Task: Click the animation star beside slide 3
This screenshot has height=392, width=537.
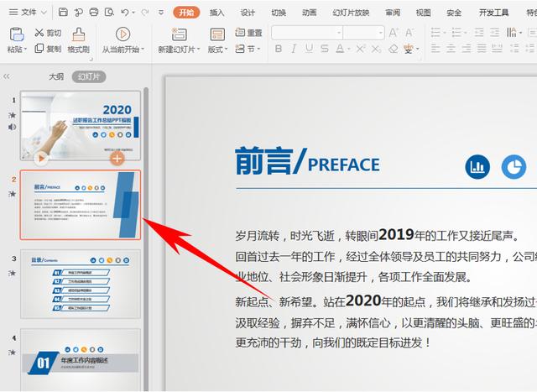Action: click(x=13, y=273)
